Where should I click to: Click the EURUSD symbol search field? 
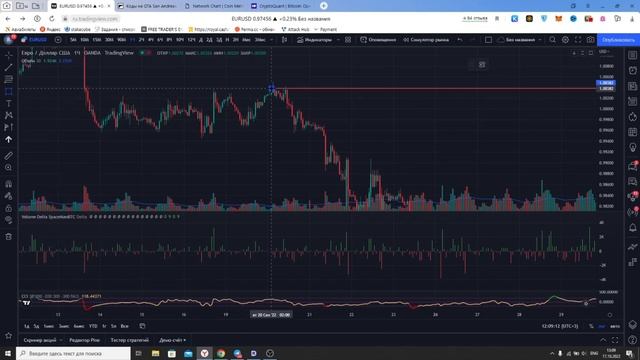pyautogui.click(x=38, y=40)
